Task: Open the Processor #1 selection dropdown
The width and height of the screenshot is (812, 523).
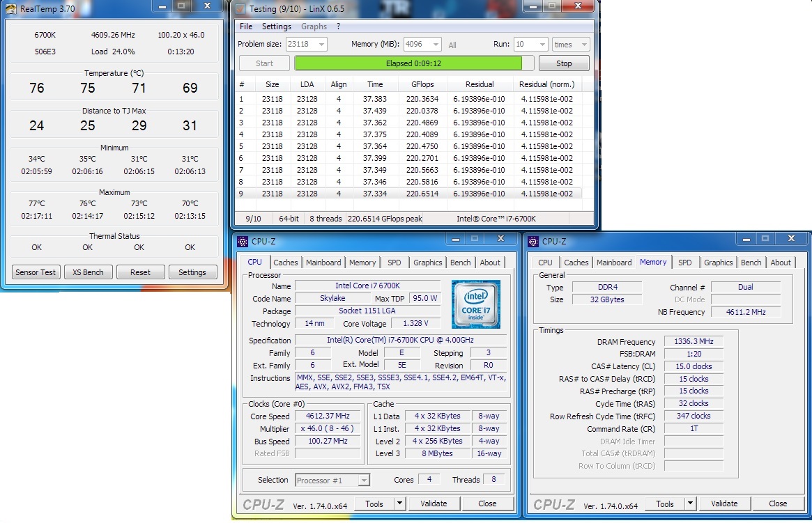Action: 364,481
